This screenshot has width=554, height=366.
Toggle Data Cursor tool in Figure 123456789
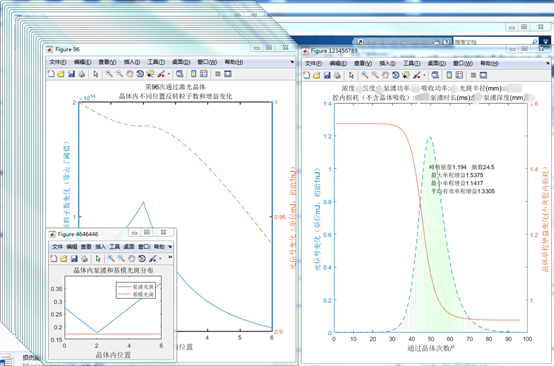406,75
